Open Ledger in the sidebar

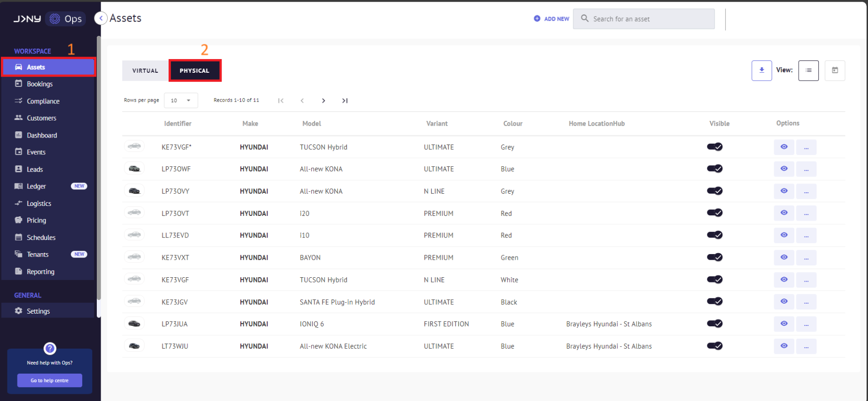click(49, 186)
